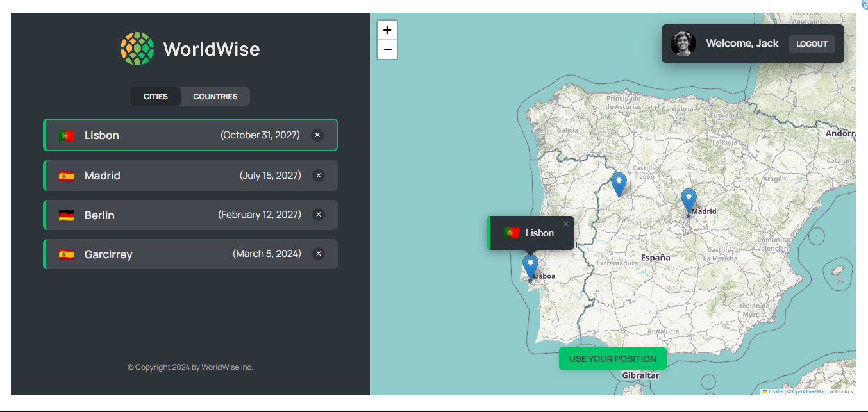The width and height of the screenshot is (868, 412).
Task: Switch to the Countries tab
Action: [215, 97]
